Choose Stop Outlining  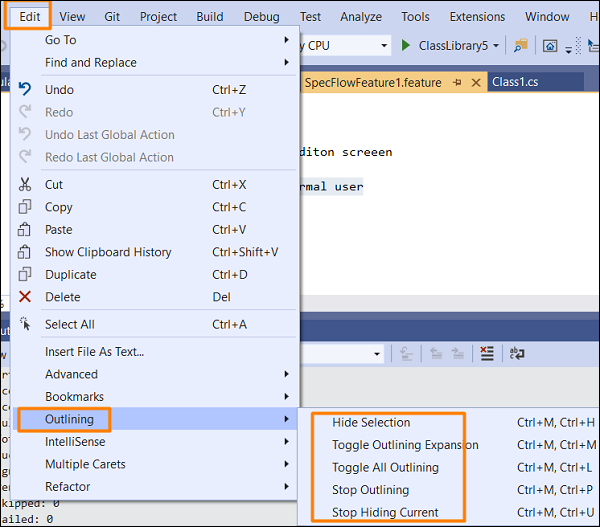[448, 490]
